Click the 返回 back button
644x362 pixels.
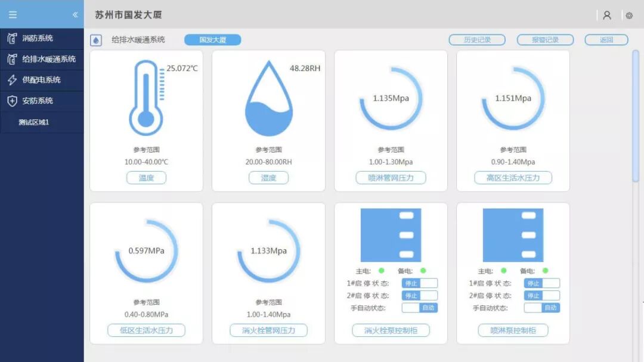point(606,40)
